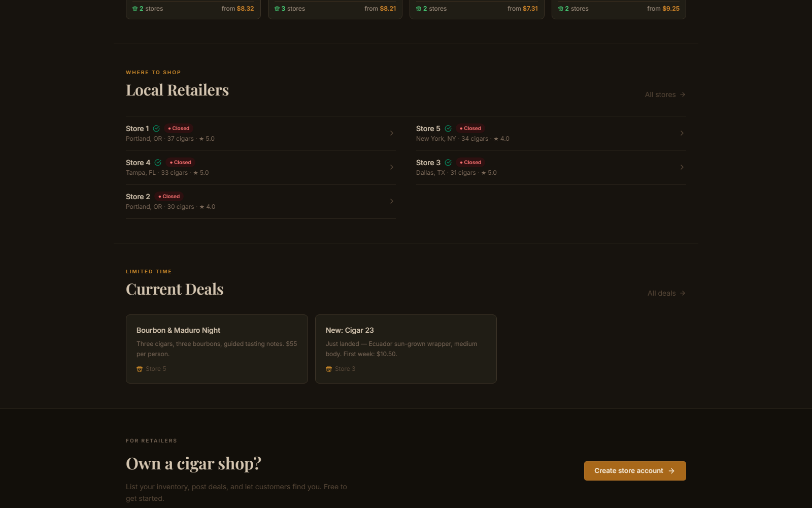Screen dimensions: 812x508
Task: Open the All stores link
Action: [665, 94]
